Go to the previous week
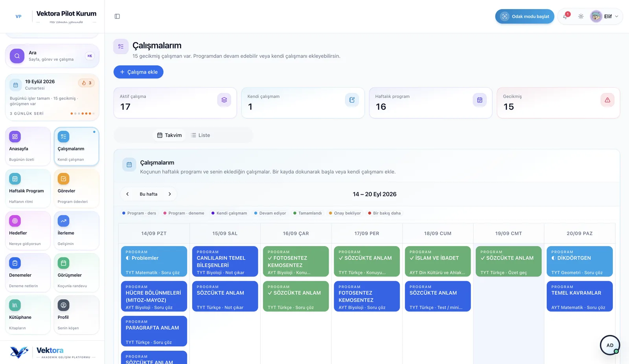 pos(127,194)
